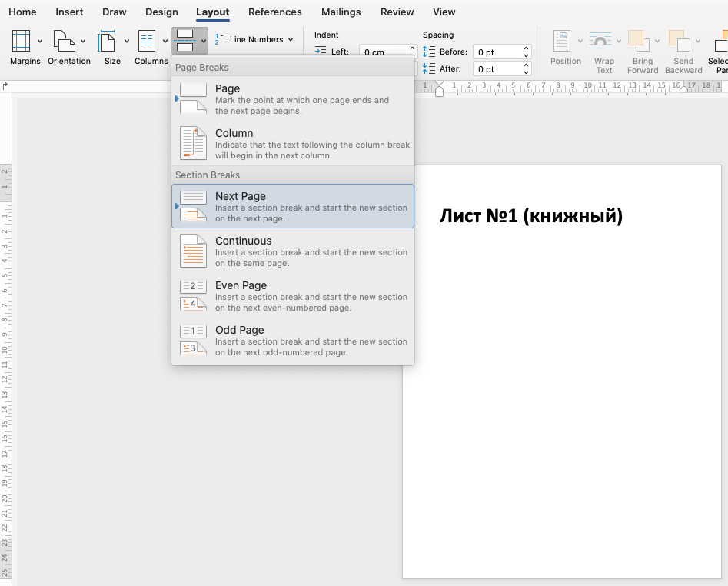
Task: Expand the Wrap Text dropdown arrow
Action: [x=619, y=41]
